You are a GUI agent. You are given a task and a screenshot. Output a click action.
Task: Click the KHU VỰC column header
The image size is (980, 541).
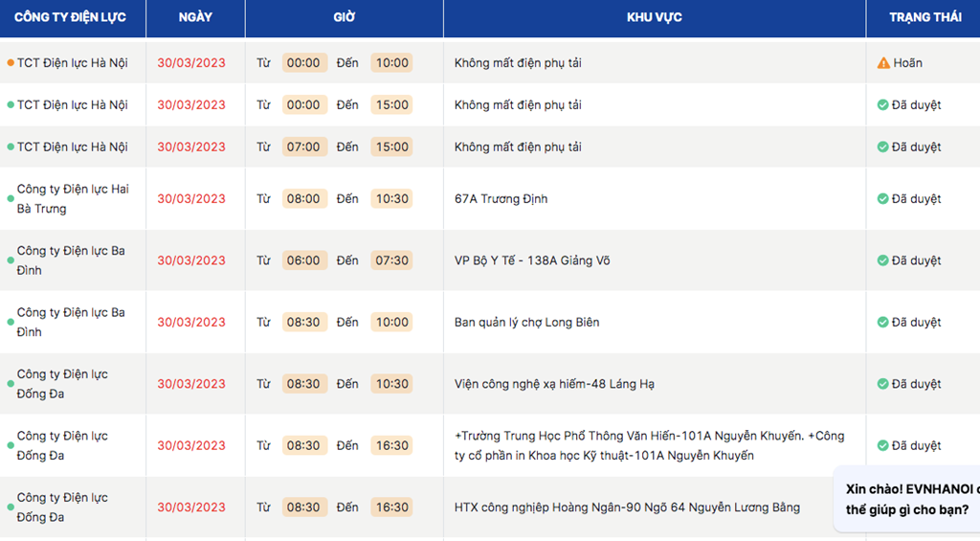click(654, 17)
